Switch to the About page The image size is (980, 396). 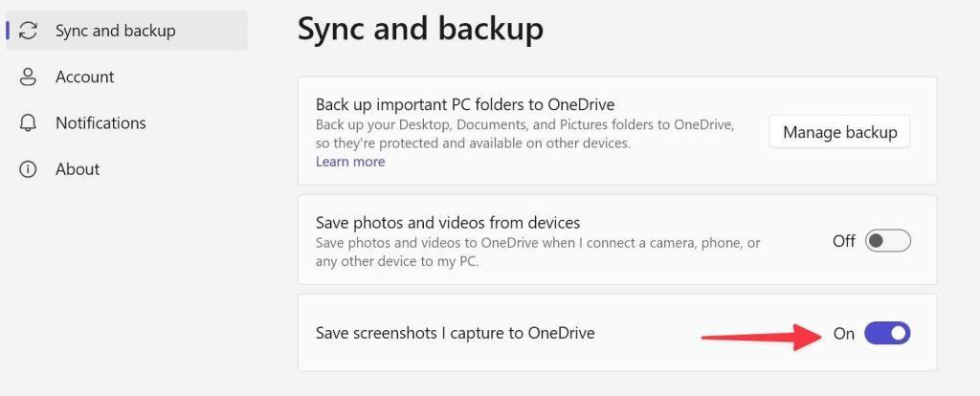[78, 169]
